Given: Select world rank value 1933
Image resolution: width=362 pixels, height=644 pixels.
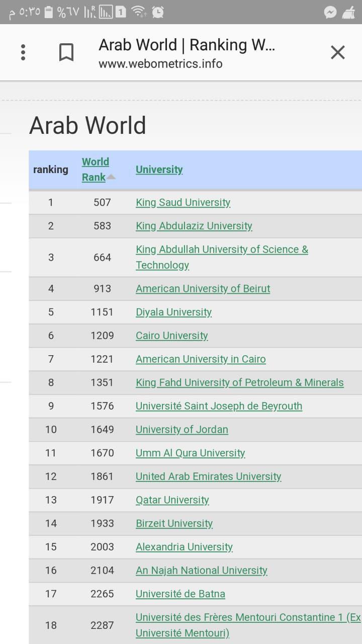Looking at the screenshot, I should click(102, 523).
